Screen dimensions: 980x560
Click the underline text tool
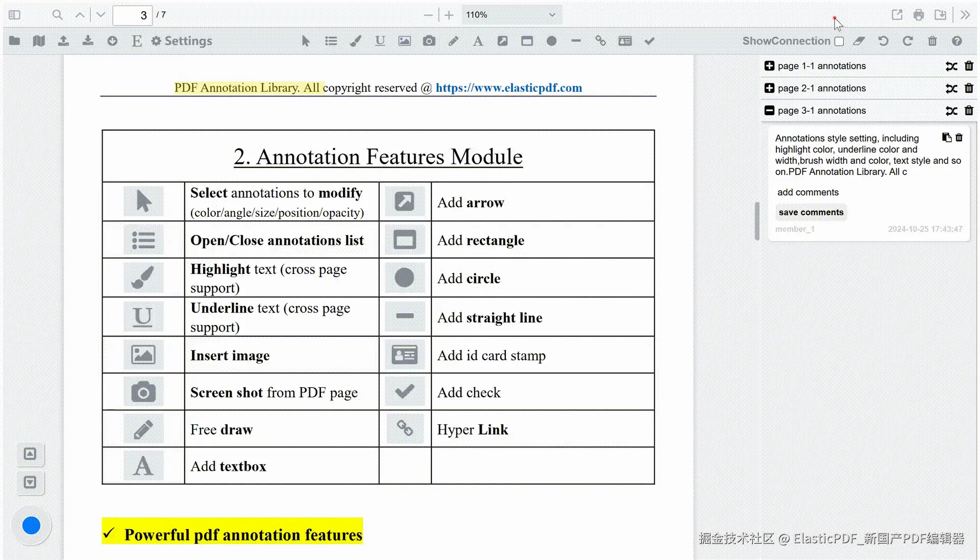[380, 41]
